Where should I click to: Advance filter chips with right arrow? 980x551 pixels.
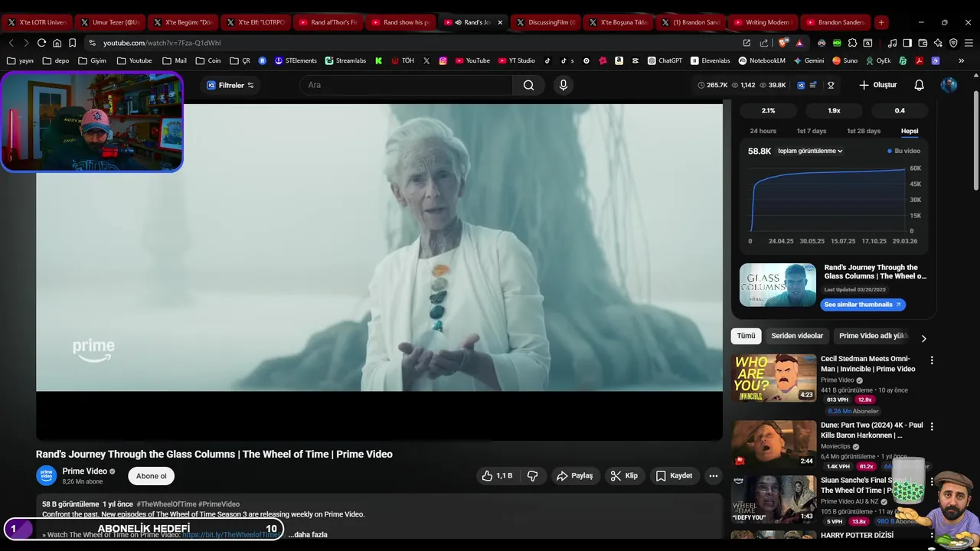[x=923, y=338]
